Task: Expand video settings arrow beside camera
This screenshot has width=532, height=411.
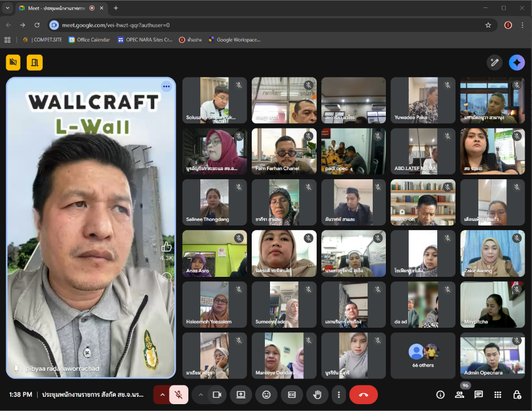Action: [200, 394]
